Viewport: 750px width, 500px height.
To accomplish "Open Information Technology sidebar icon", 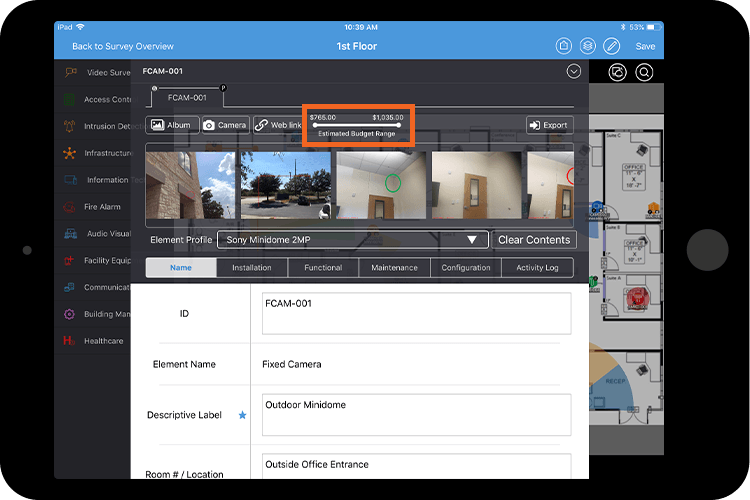I will point(71,180).
